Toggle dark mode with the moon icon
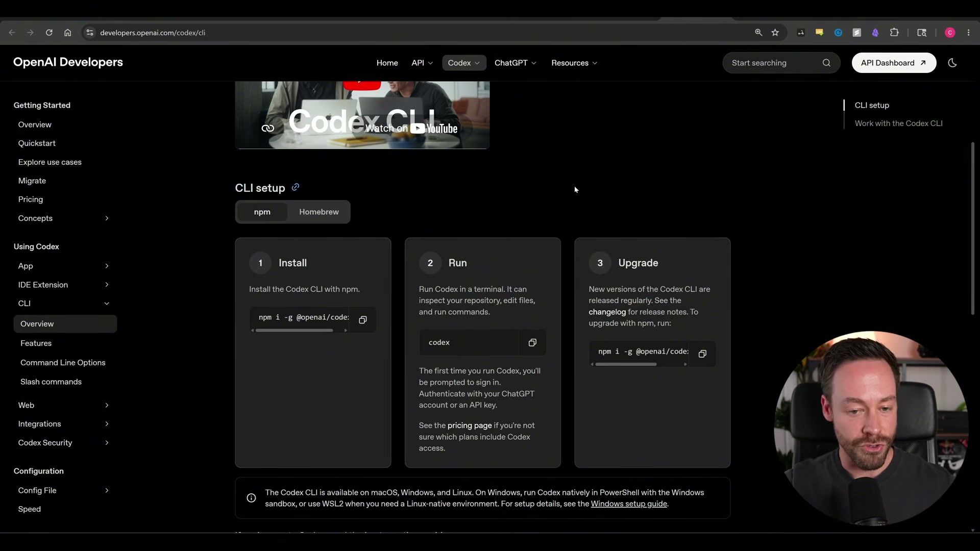The width and height of the screenshot is (980, 551). click(x=952, y=63)
